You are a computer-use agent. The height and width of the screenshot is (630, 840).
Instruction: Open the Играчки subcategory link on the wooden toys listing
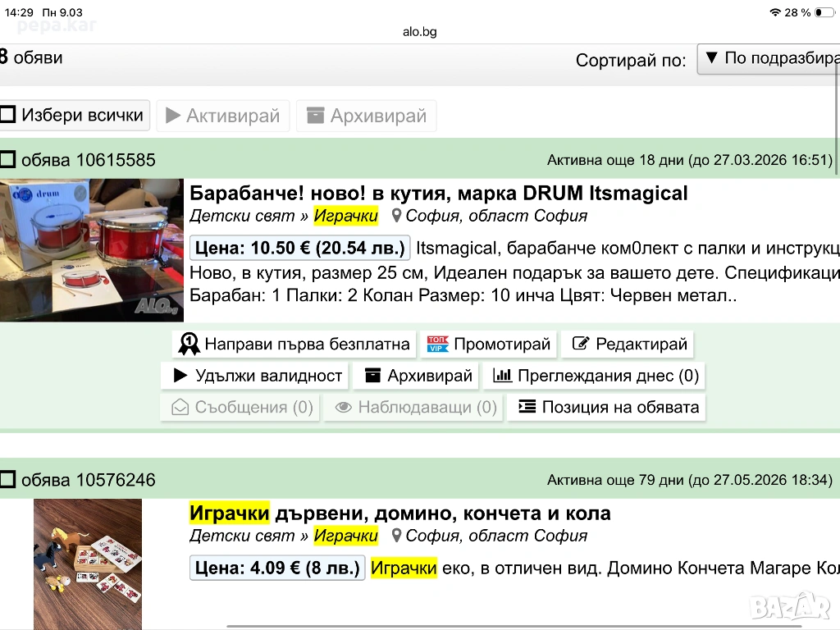(x=345, y=536)
